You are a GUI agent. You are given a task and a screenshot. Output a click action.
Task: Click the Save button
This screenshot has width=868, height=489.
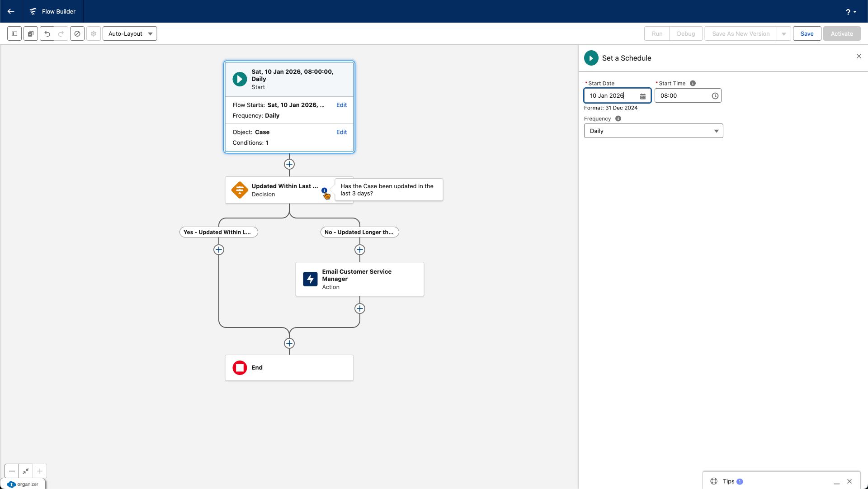tap(807, 34)
